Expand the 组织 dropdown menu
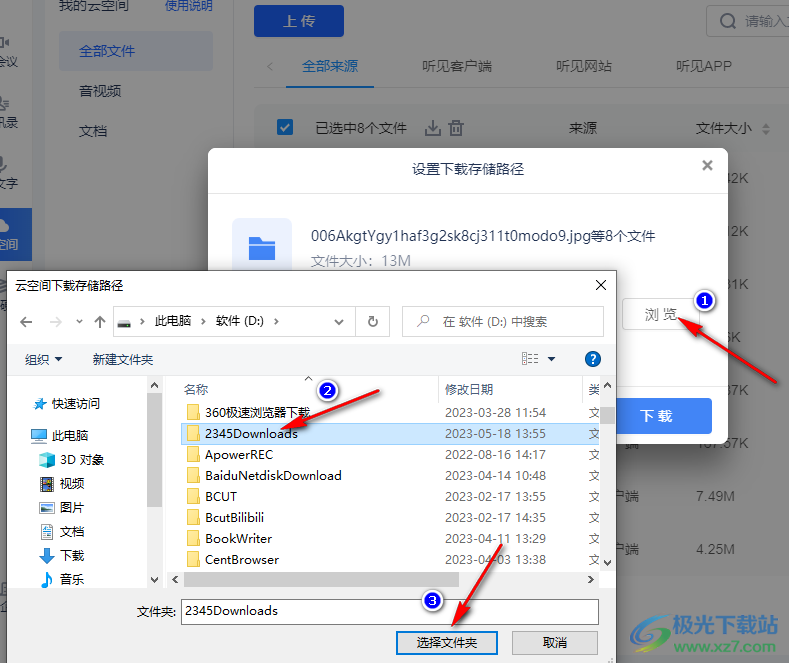The height and width of the screenshot is (663, 789). (x=43, y=359)
